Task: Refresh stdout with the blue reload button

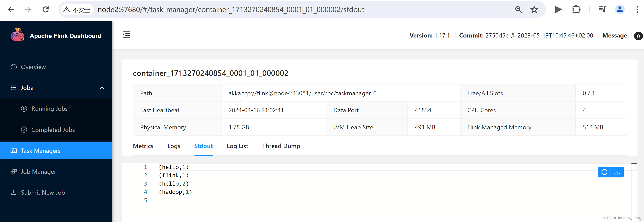Action: 604,172
